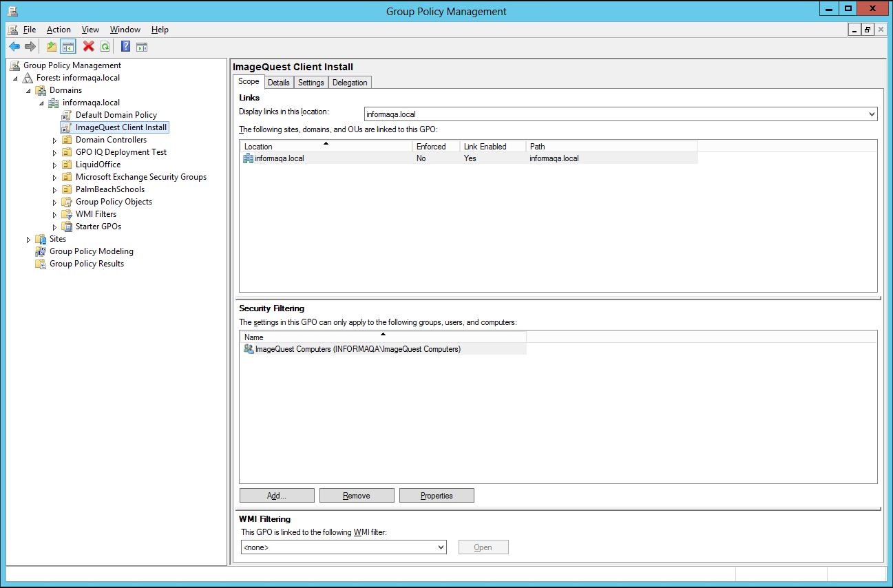Sort by the Location column header
Screen dimensions: 893x588
click(326, 147)
